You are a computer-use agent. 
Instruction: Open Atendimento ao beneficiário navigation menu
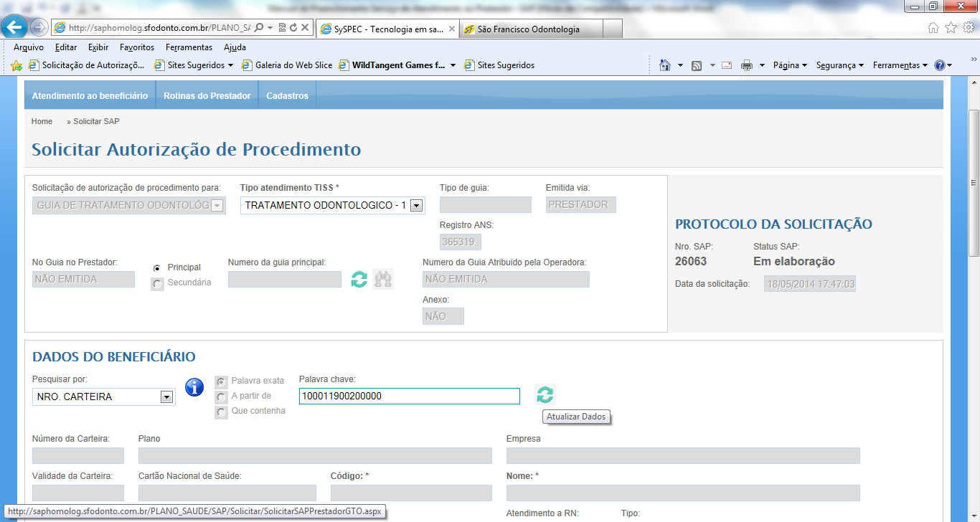(90, 95)
